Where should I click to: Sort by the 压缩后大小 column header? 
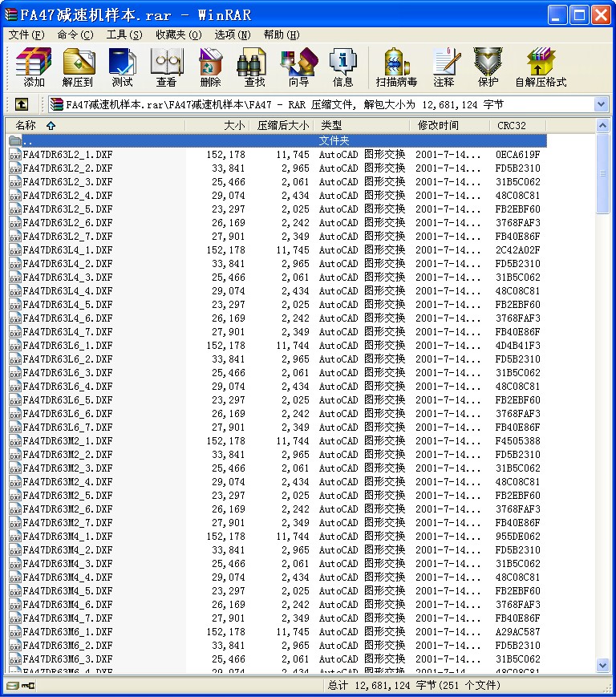point(282,125)
